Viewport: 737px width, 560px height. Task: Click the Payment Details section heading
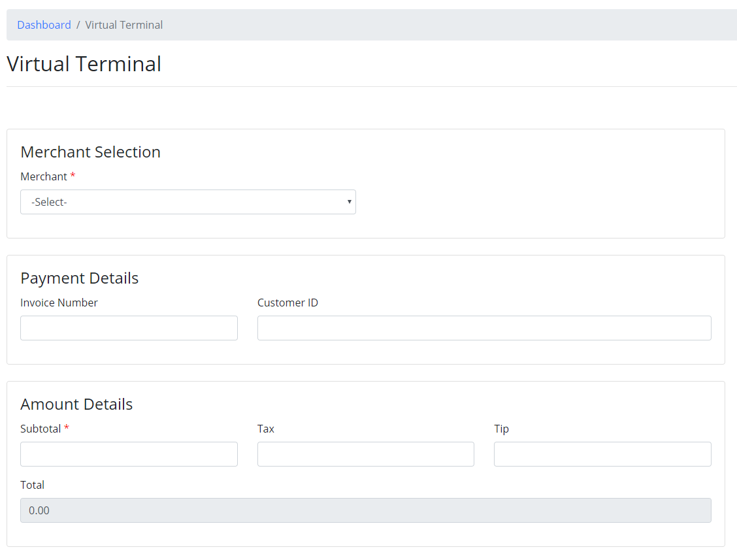click(x=80, y=278)
